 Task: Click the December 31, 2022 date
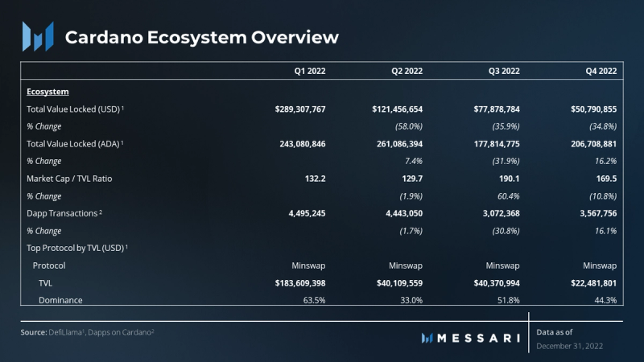coord(569,346)
